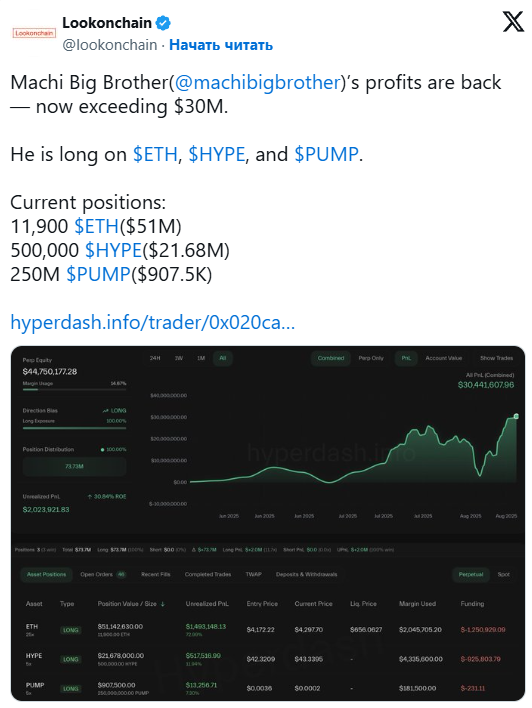
Task: Switch chart to Perp Only
Action: (x=371, y=358)
